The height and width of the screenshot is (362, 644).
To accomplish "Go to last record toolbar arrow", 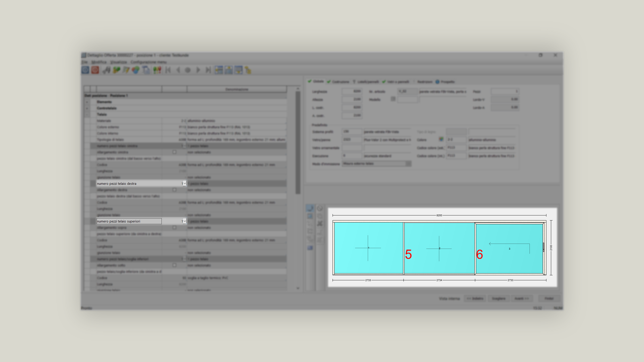I will pos(208,70).
